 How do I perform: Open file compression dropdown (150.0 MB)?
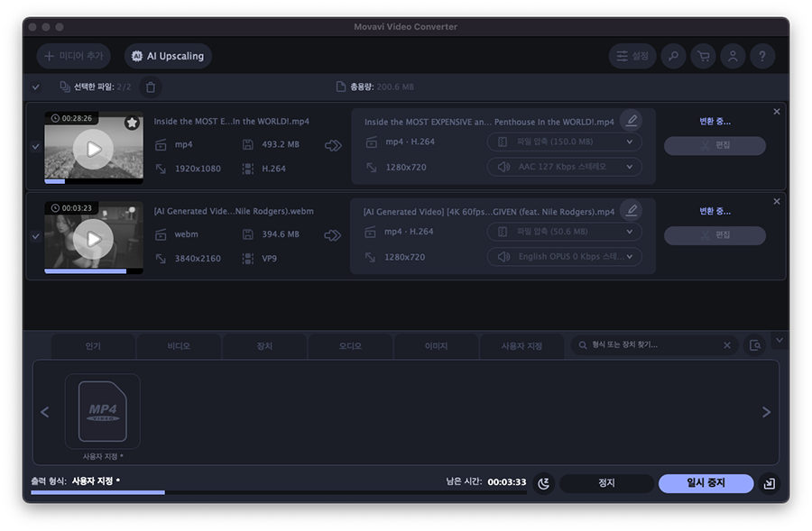pos(565,142)
